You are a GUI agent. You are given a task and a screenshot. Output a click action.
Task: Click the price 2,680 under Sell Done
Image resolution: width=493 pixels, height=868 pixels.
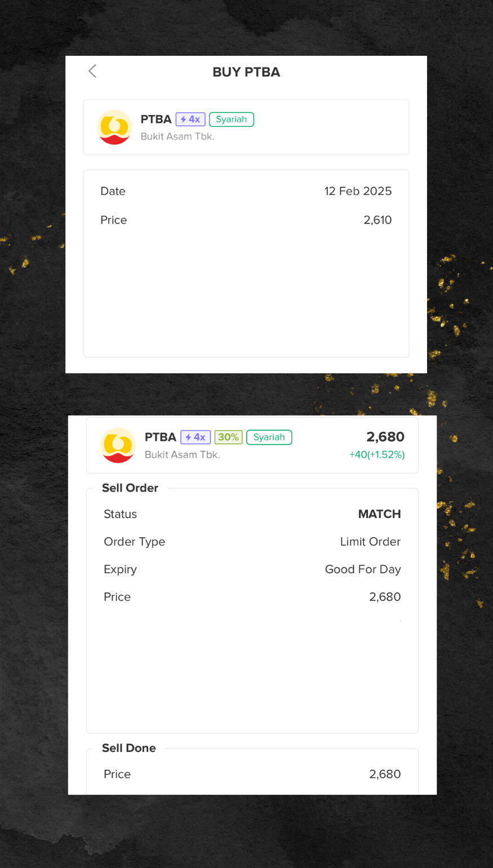pyautogui.click(x=385, y=774)
